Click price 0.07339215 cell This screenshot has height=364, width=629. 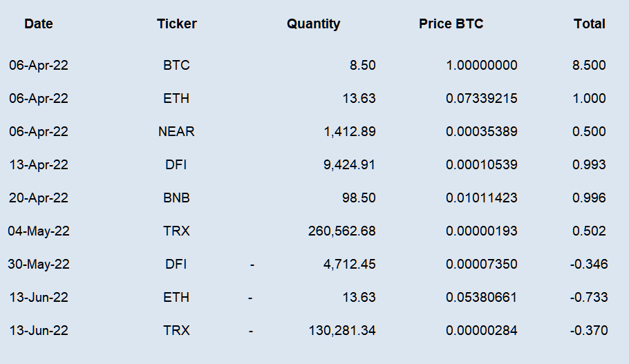[481, 98]
